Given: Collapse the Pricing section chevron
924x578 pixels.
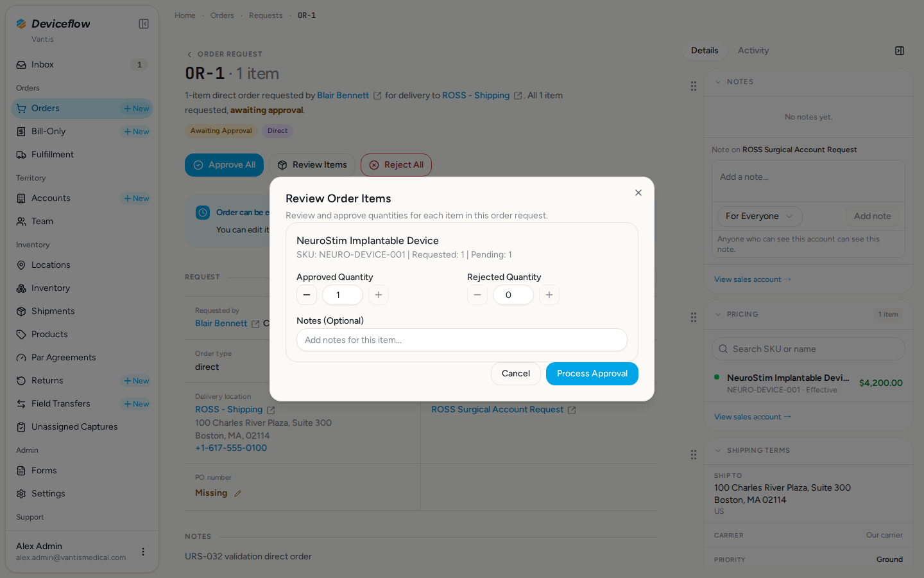Looking at the screenshot, I should [718, 315].
